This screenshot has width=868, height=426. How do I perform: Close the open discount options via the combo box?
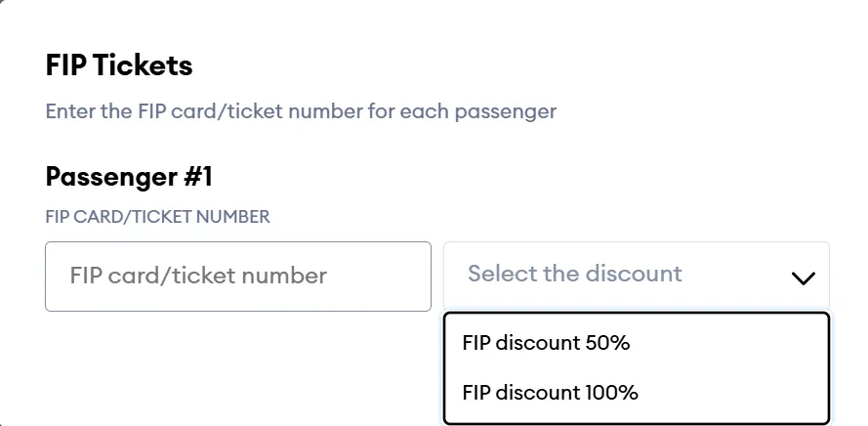636,276
